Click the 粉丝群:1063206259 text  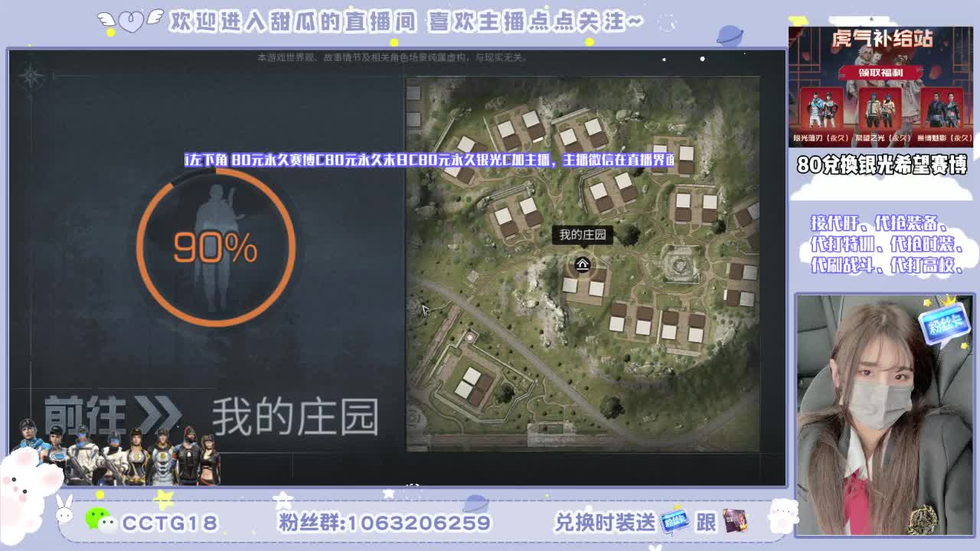point(384,523)
